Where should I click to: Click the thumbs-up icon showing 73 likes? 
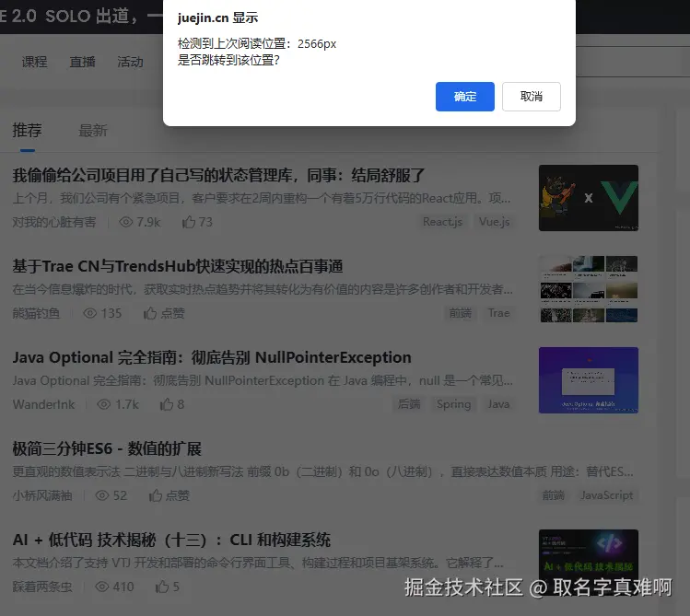[x=189, y=222]
